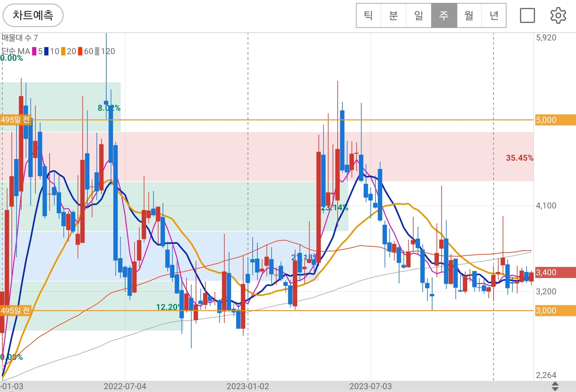Click the dark blue MA 10 swatch
The height and width of the screenshot is (392, 576).
[x=46, y=51]
